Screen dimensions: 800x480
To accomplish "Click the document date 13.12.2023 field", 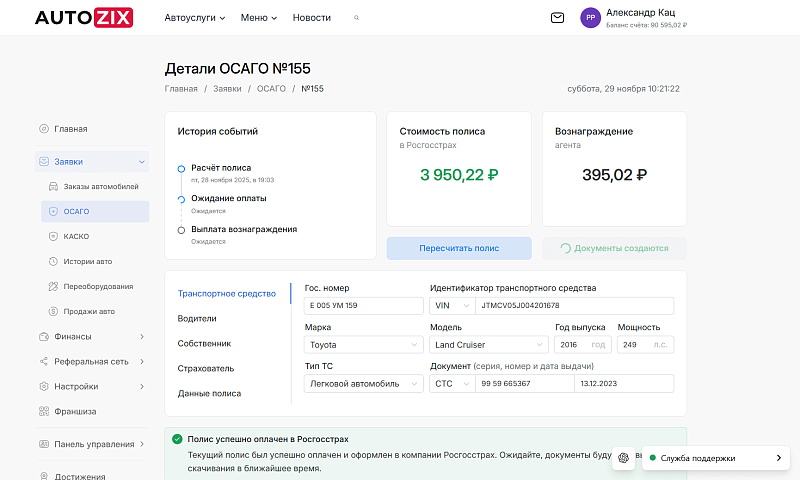I will [x=624, y=384].
